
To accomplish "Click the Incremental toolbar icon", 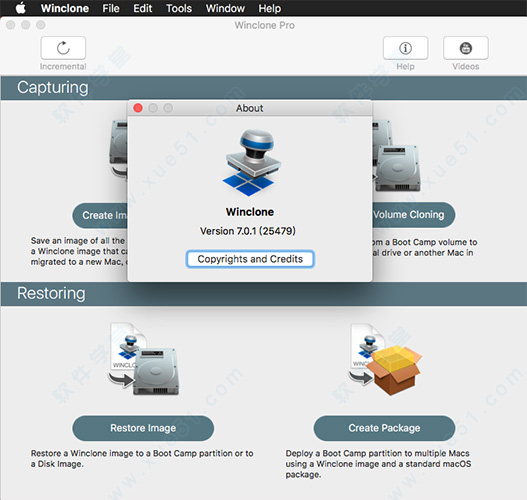I will click(x=63, y=48).
